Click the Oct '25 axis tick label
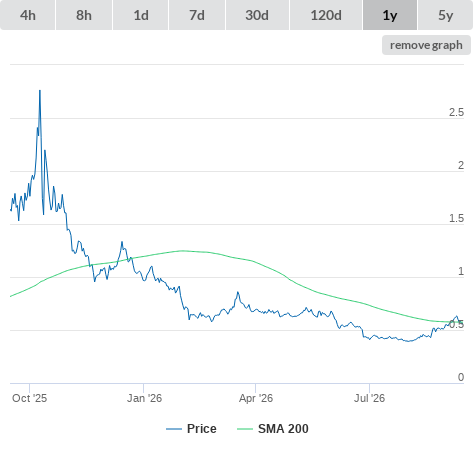The height and width of the screenshot is (455, 474). [x=30, y=398]
